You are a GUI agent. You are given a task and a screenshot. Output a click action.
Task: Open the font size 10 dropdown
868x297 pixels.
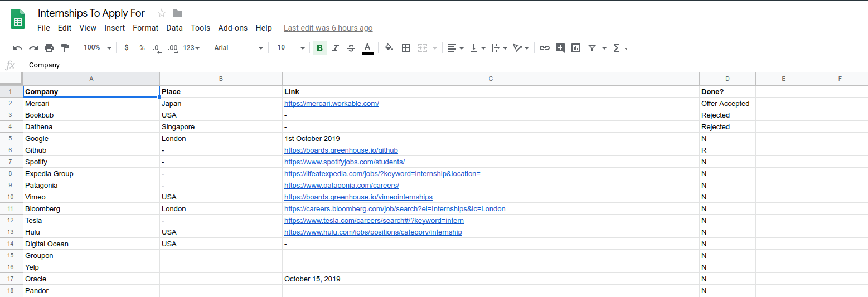click(291, 48)
